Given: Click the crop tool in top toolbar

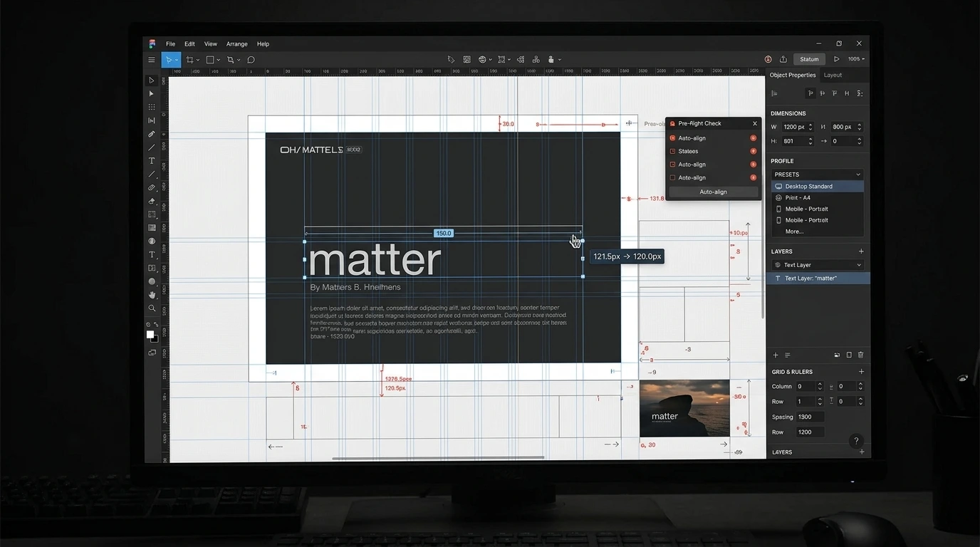Looking at the screenshot, I should pos(190,60).
